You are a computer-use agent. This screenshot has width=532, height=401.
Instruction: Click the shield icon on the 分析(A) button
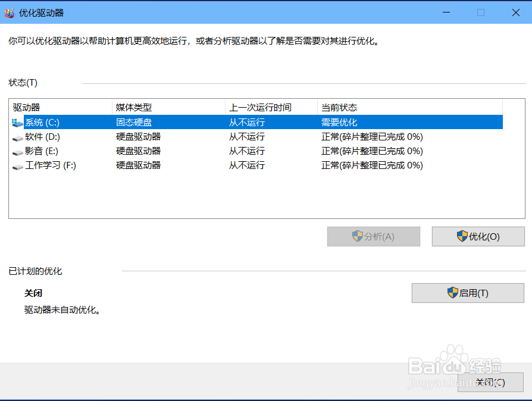(358, 236)
